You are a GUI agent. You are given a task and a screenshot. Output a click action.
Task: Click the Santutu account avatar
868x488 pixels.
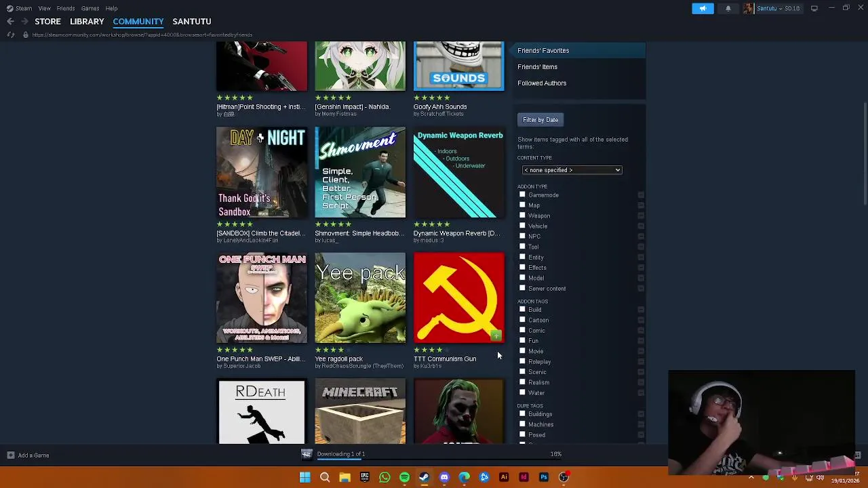(748, 8)
